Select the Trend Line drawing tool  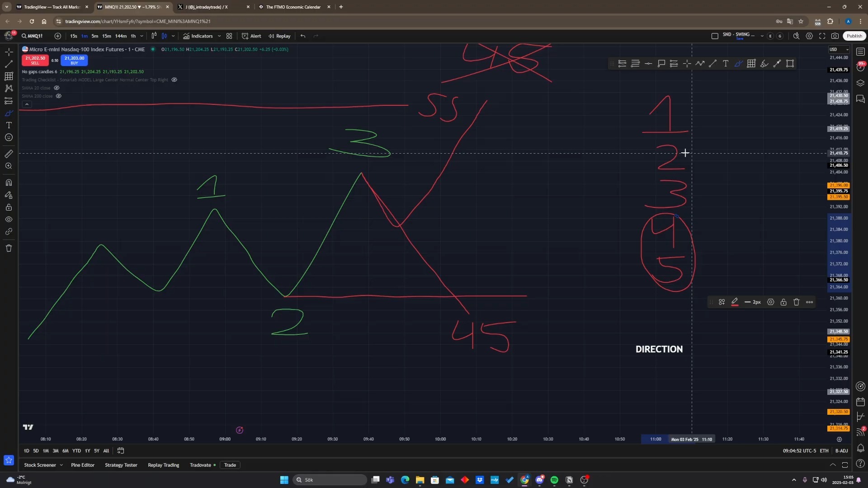pyautogui.click(x=9, y=64)
